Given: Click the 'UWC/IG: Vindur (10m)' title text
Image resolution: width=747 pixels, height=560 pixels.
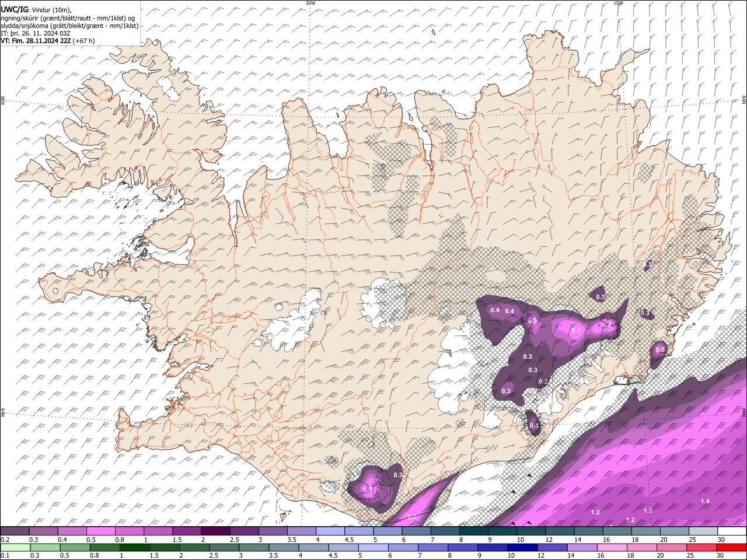Looking at the screenshot, I should 36,9.
